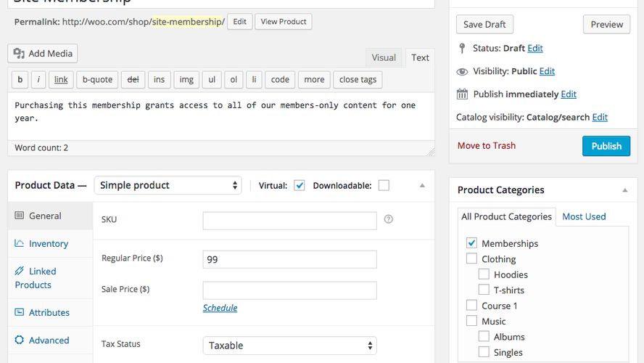Image resolution: width=644 pixels, height=363 pixels.
Task: Click the Add Media button
Action: coord(43,53)
